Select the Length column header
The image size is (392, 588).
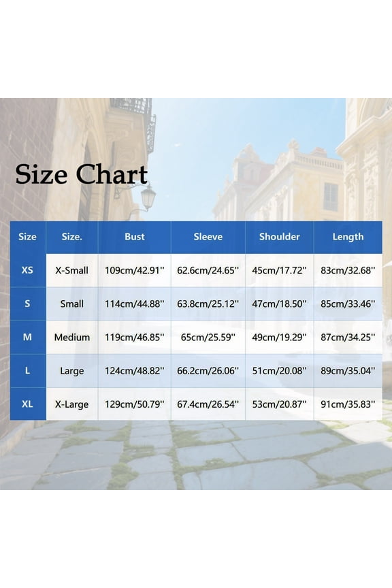click(348, 237)
